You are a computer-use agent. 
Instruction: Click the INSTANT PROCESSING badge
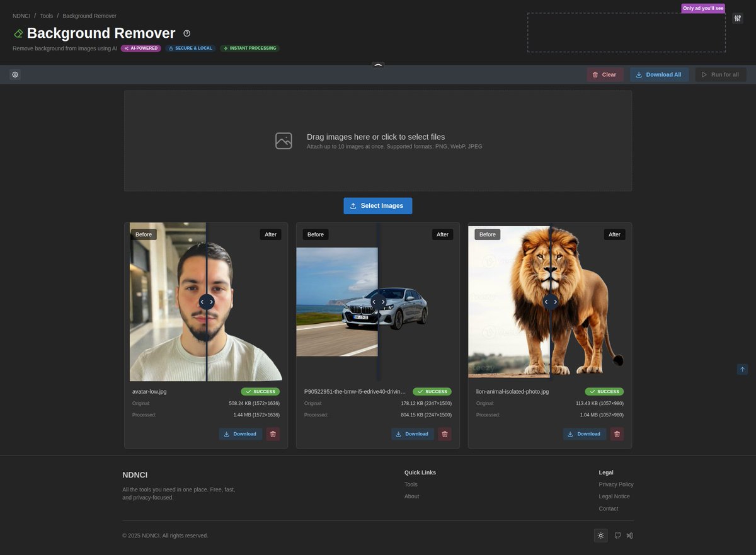point(249,48)
